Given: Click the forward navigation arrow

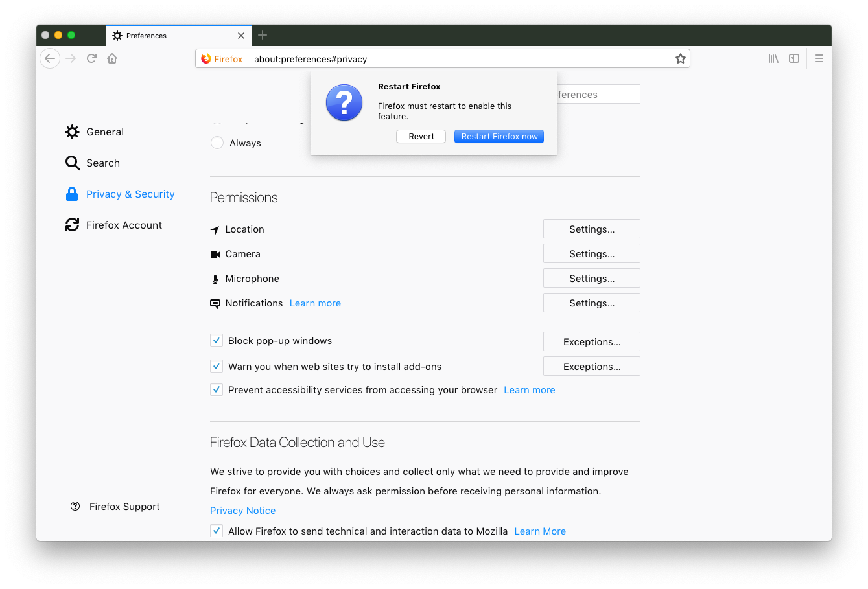Looking at the screenshot, I should tap(71, 58).
